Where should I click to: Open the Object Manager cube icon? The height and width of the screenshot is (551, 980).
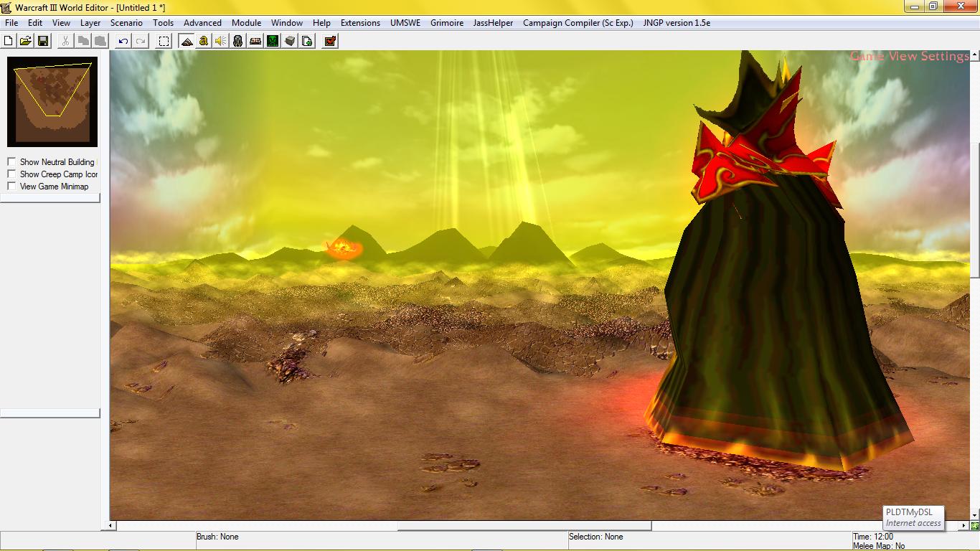pyautogui.click(x=290, y=42)
